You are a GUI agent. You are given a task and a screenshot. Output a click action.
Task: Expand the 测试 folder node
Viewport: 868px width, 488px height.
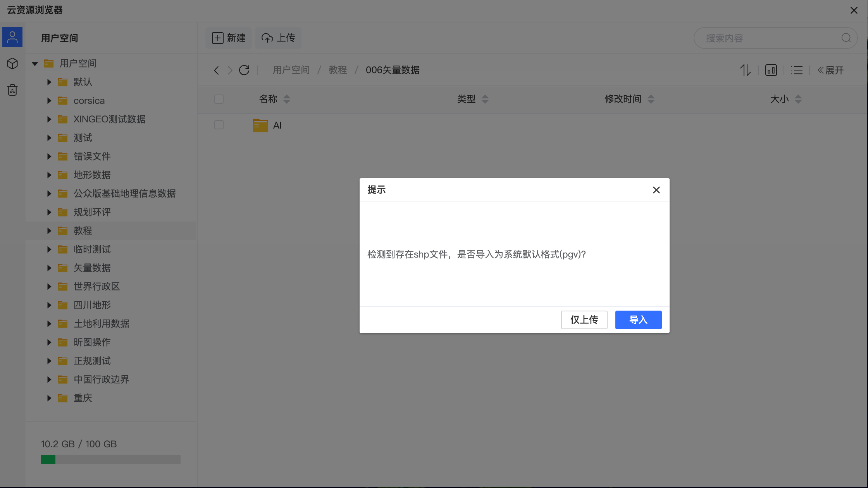pyautogui.click(x=49, y=138)
